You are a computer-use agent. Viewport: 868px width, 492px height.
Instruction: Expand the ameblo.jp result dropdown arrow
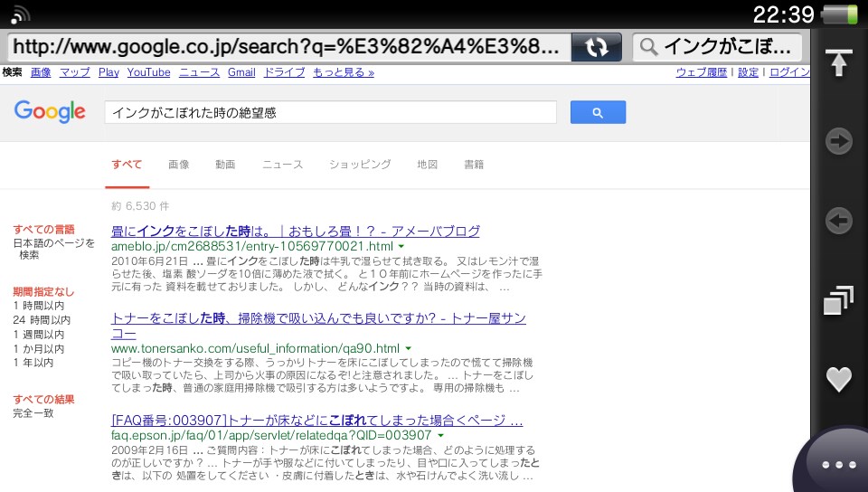tap(401, 246)
